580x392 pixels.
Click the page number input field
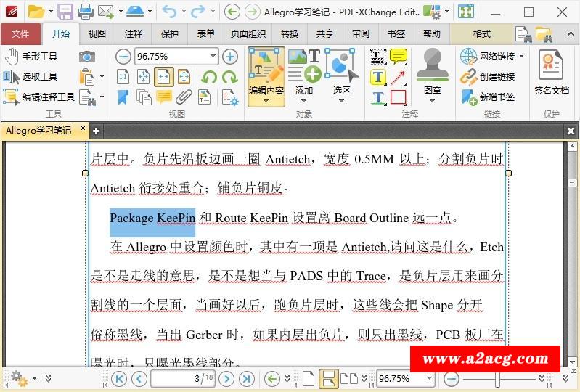tap(183, 378)
